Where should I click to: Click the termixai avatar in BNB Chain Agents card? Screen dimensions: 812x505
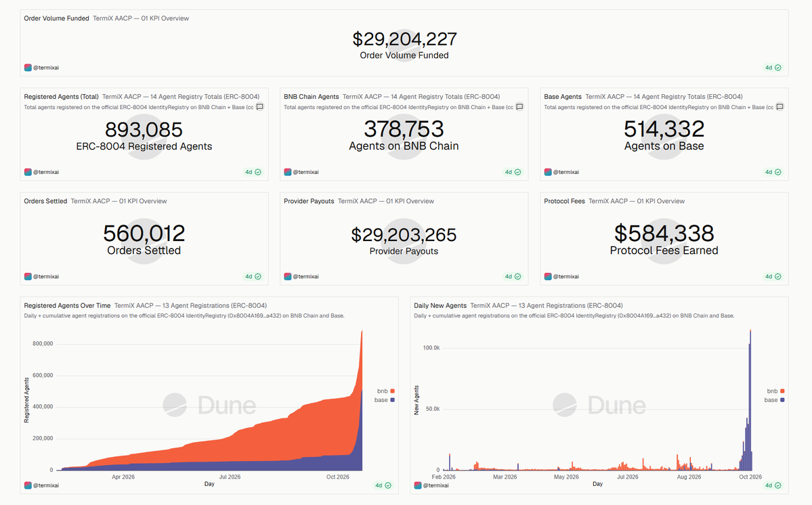click(287, 173)
